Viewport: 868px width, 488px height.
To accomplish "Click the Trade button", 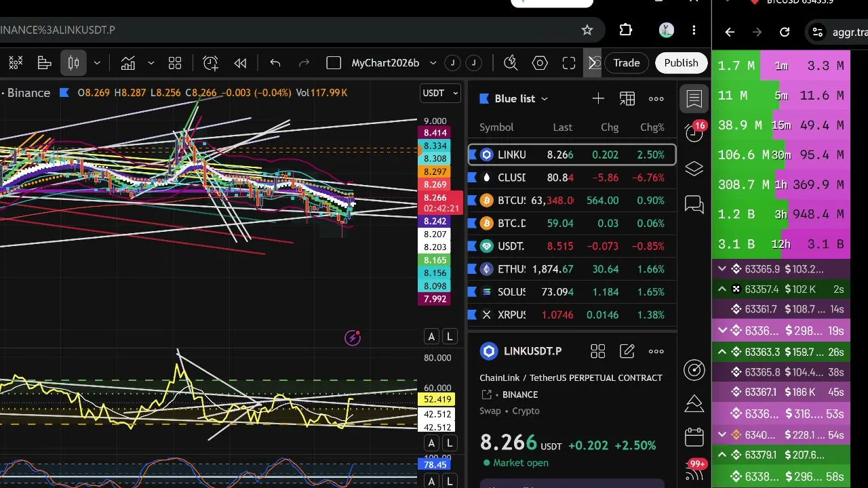I will coord(627,63).
